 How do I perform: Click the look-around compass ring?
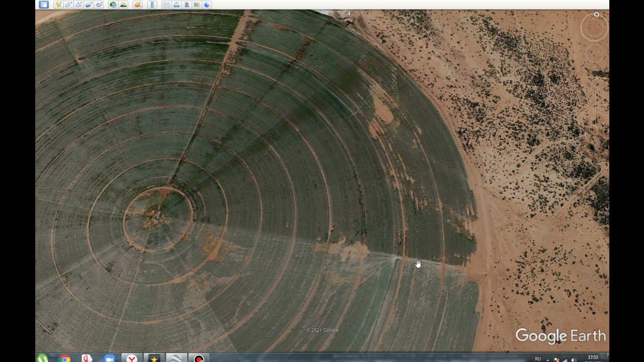594,28
